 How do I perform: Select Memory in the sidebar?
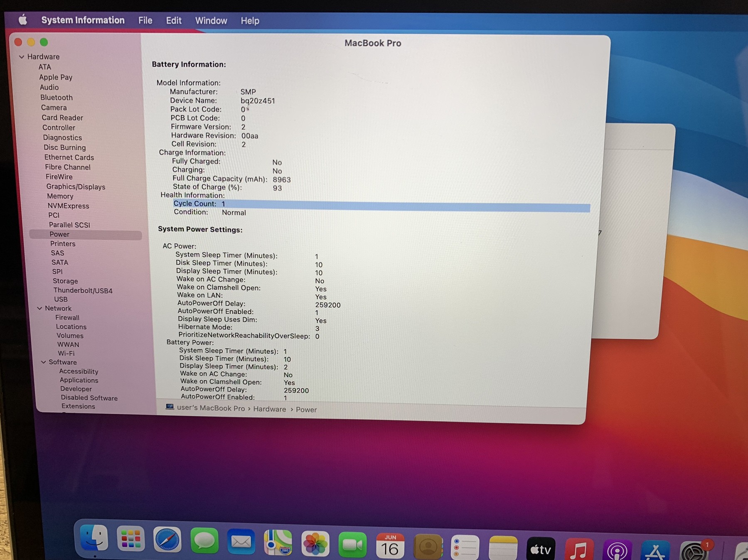point(60,196)
